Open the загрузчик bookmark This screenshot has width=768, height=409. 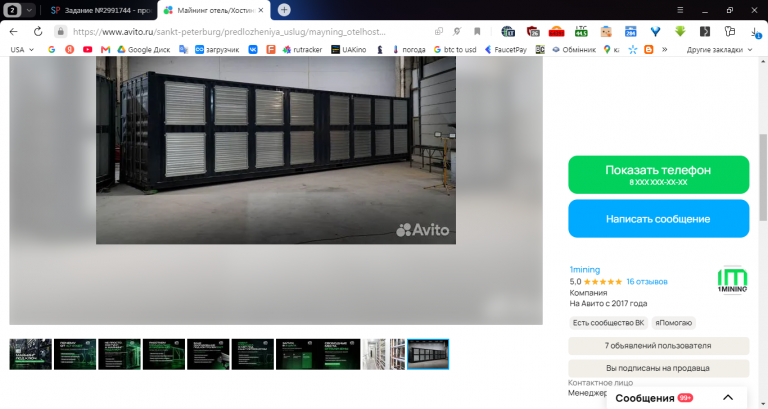coord(217,49)
